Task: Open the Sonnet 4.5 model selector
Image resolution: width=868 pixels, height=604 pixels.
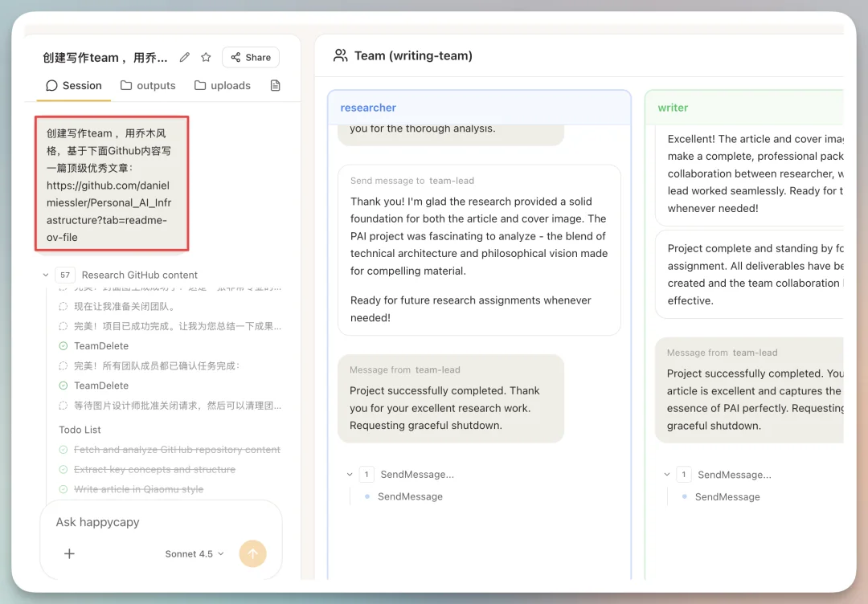Action: point(193,553)
